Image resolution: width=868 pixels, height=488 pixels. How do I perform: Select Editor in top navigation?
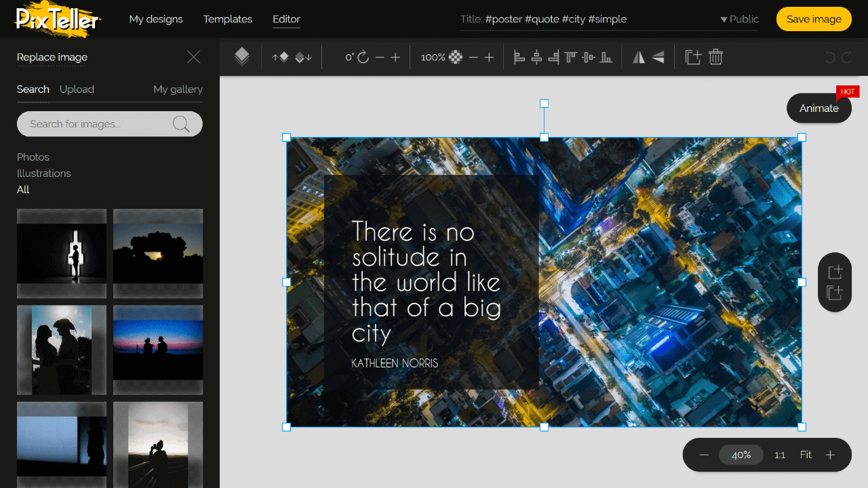click(x=286, y=19)
